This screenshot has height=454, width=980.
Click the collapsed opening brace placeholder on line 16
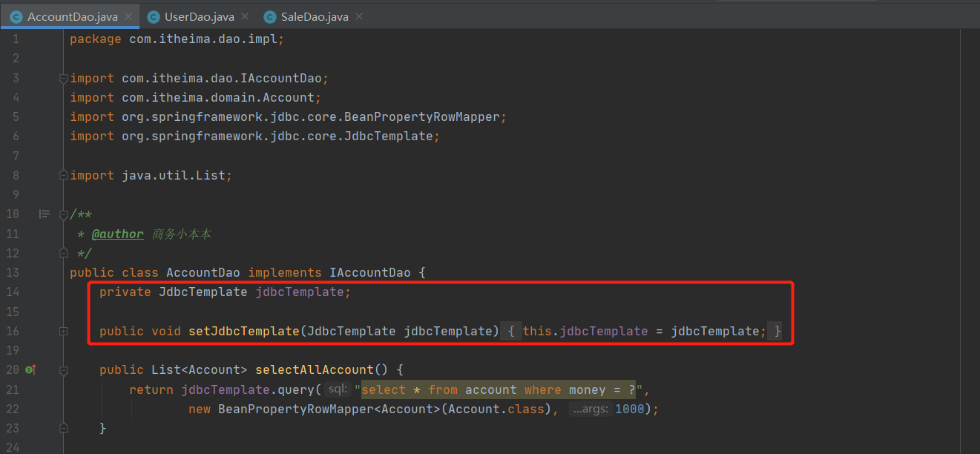[511, 331]
